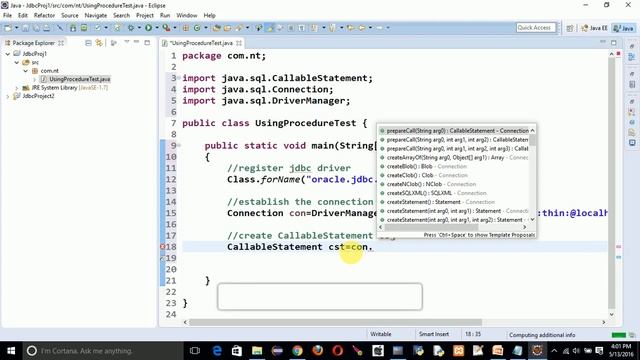Minimize the Package Explorer view

(136, 42)
